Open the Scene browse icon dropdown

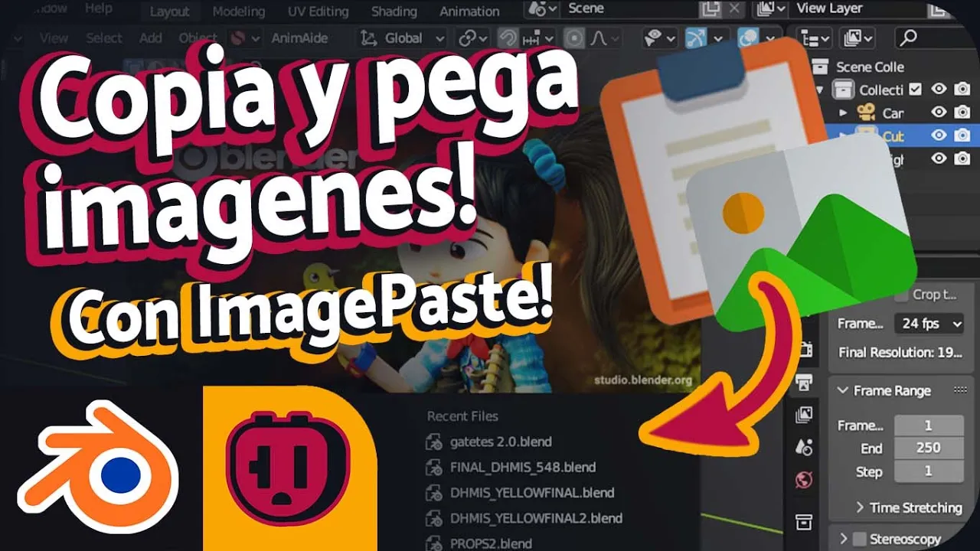pyautogui.click(x=543, y=9)
